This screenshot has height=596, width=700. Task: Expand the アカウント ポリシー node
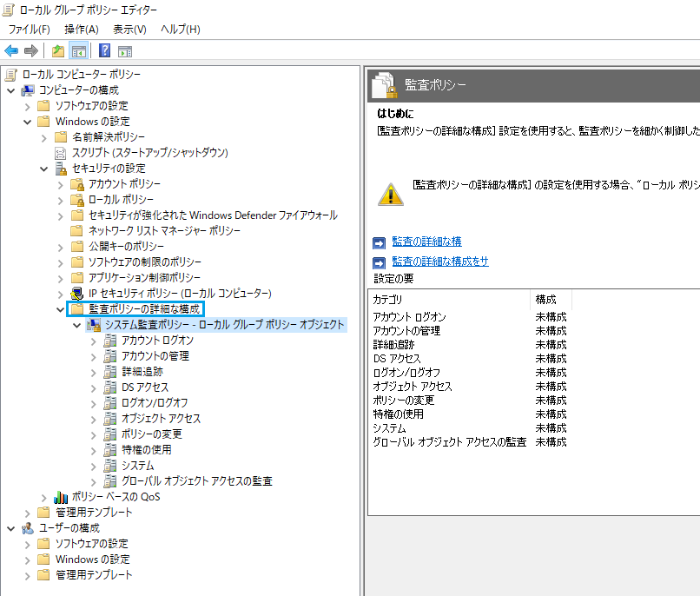click(61, 185)
